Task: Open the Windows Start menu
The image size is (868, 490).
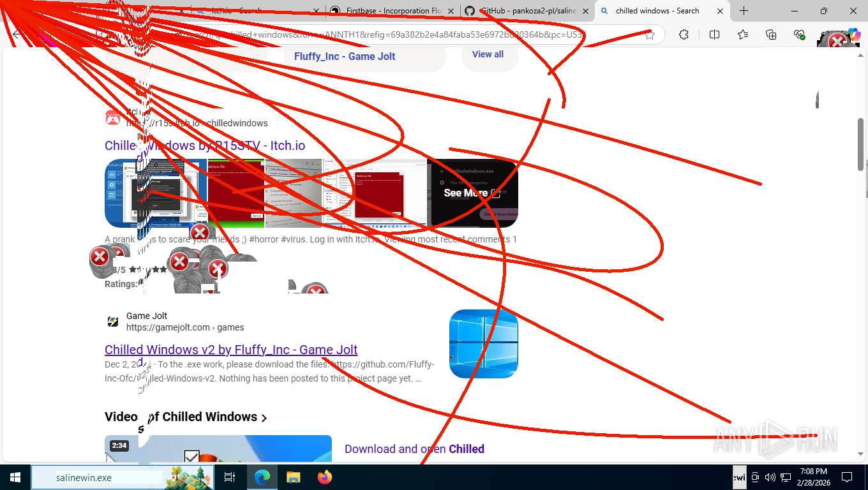Action: [x=15, y=477]
